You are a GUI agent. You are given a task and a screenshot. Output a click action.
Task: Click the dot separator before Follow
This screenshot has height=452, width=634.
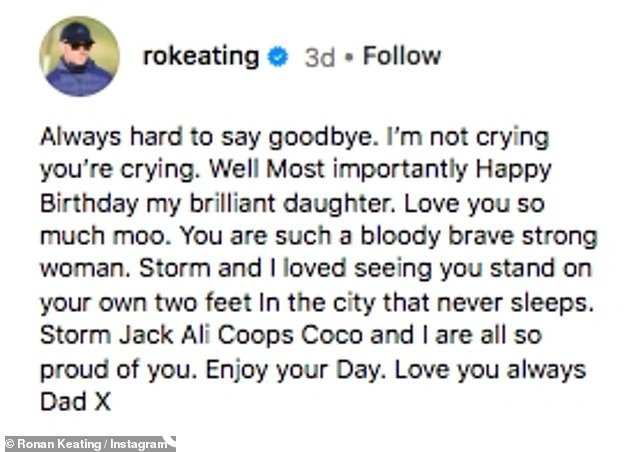[x=349, y=57]
